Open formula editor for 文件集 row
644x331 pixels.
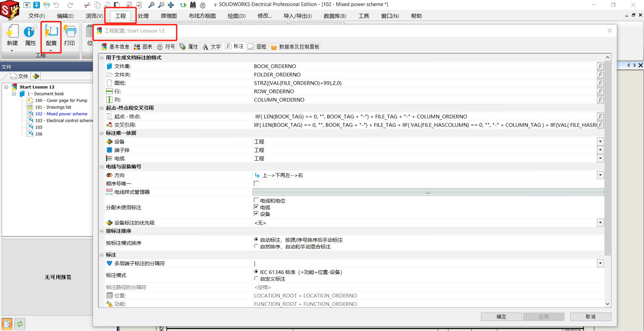point(600,66)
